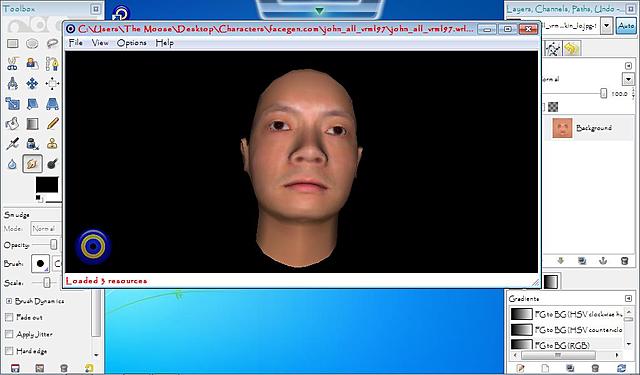Image resolution: width=640 pixels, height=375 pixels.
Task: Select the Dodge/Burn tool
Action: point(52,164)
